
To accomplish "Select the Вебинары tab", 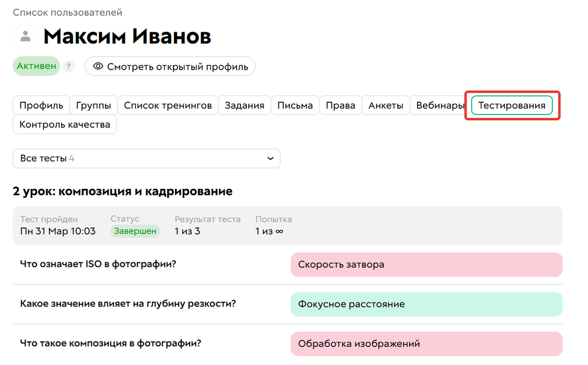I will (438, 104).
